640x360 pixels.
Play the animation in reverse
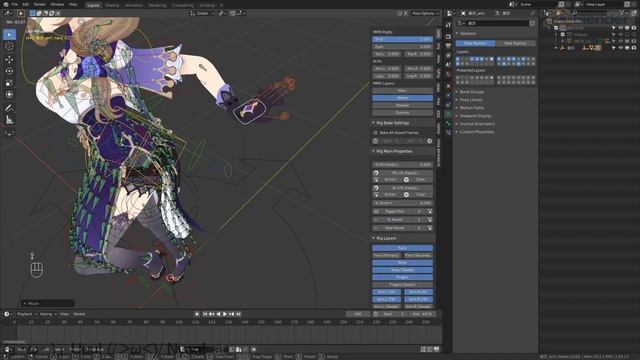218,314
